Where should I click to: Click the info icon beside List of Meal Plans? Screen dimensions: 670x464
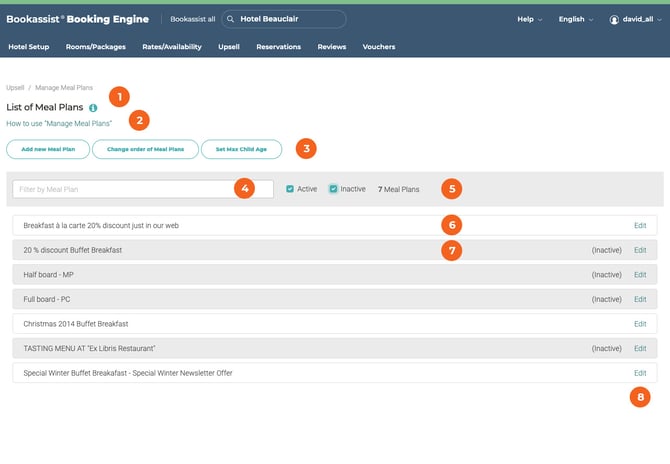(x=93, y=107)
